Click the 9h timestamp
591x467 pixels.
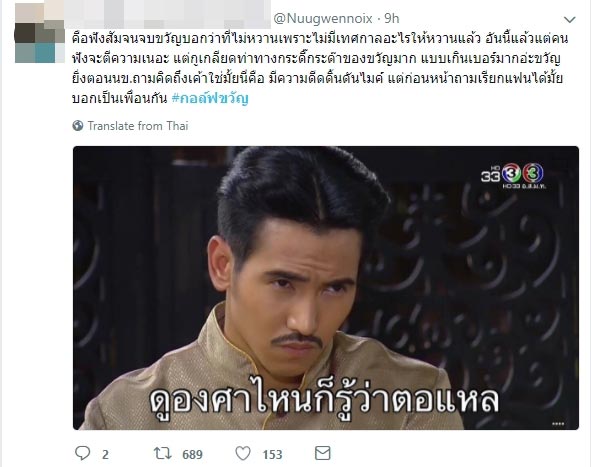tap(392, 18)
